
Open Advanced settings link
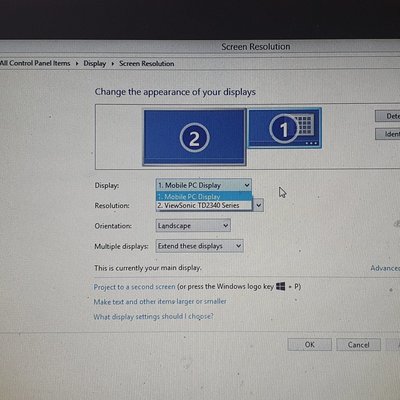click(385, 268)
